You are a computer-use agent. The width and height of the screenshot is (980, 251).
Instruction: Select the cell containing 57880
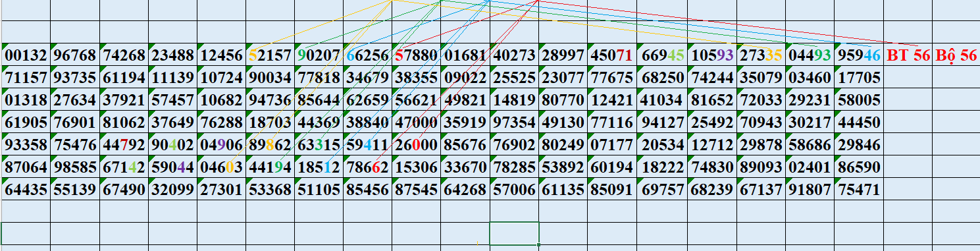pyautogui.click(x=416, y=55)
